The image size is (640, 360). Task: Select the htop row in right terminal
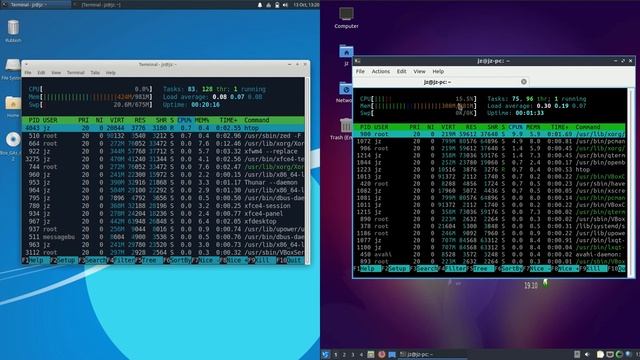pyautogui.click(x=489, y=169)
